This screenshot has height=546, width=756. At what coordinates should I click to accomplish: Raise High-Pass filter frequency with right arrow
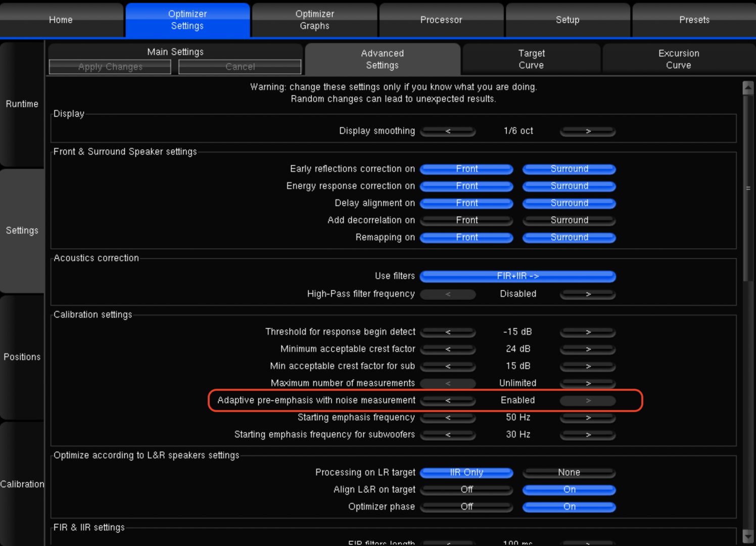click(x=588, y=294)
